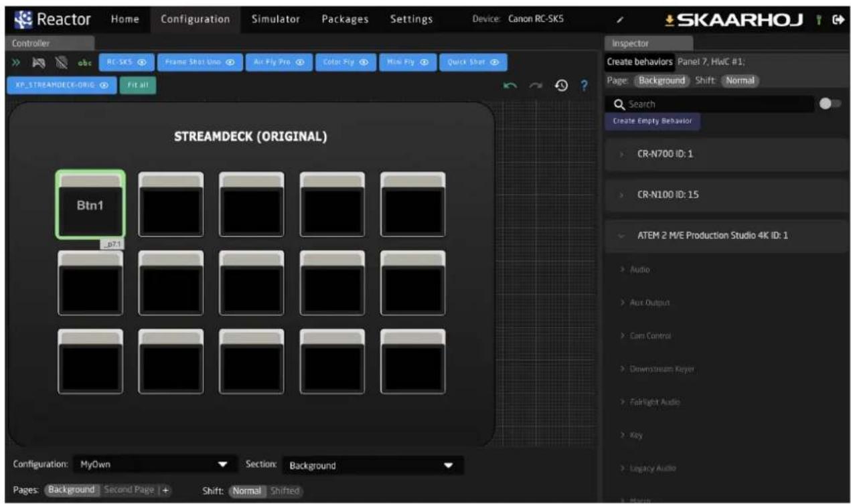Select Background page in bottom Pages row
This screenshot has width=851, height=504.
(73, 490)
